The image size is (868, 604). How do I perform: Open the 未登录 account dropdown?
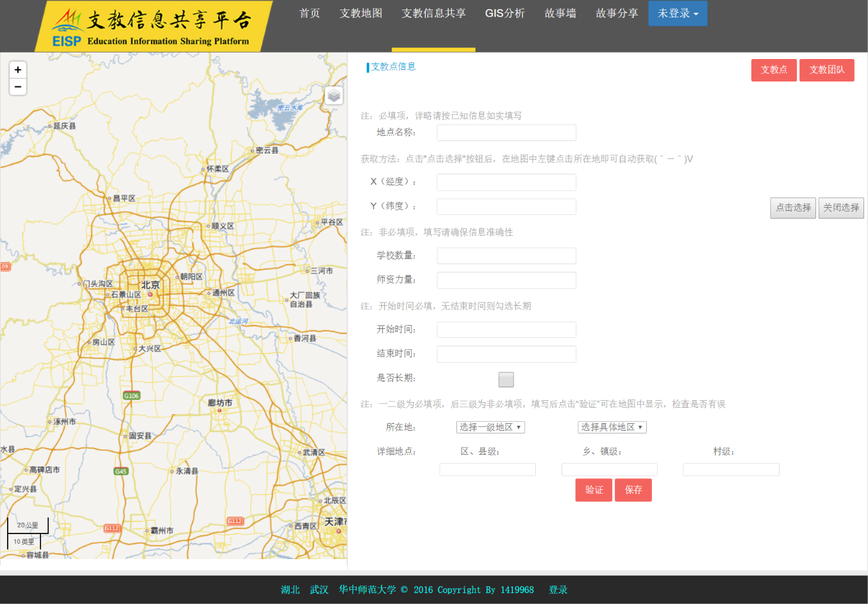click(678, 13)
